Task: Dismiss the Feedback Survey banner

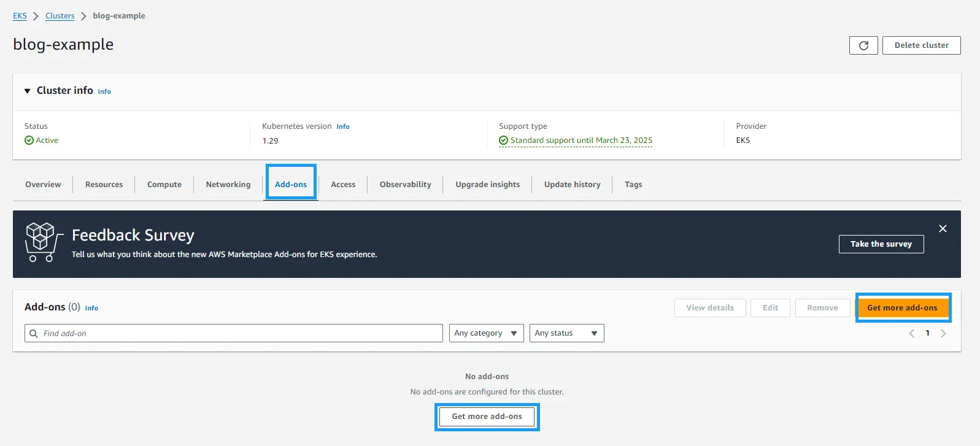Action: (x=943, y=229)
